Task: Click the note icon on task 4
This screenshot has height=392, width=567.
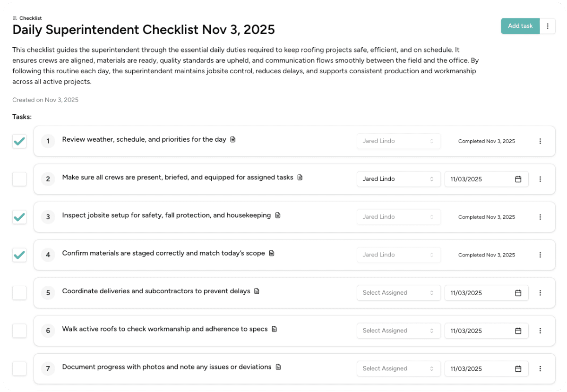Action: [x=272, y=253]
